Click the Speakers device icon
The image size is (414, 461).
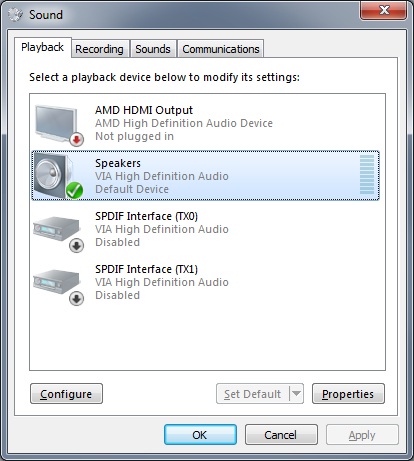(x=53, y=175)
